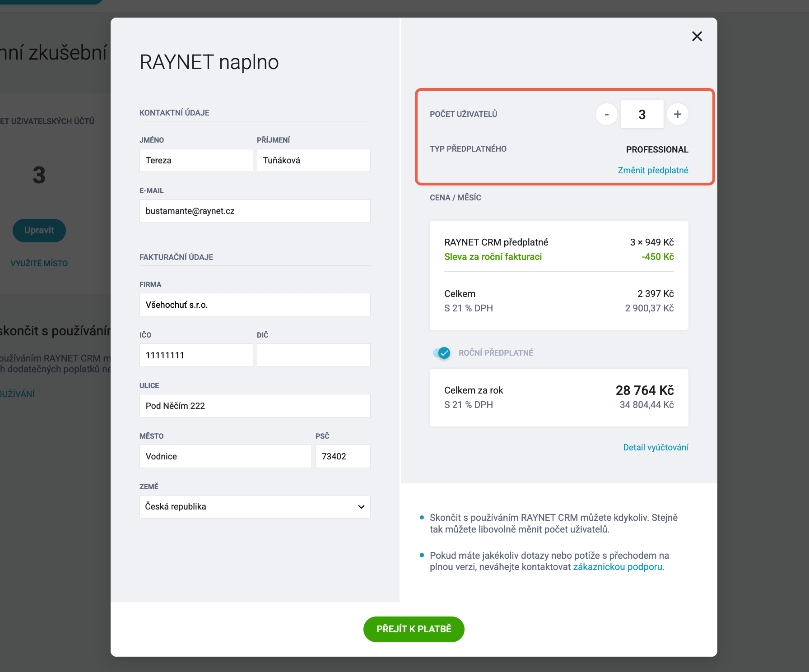Select the Firma input field
The width and height of the screenshot is (809, 672).
point(255,305)
